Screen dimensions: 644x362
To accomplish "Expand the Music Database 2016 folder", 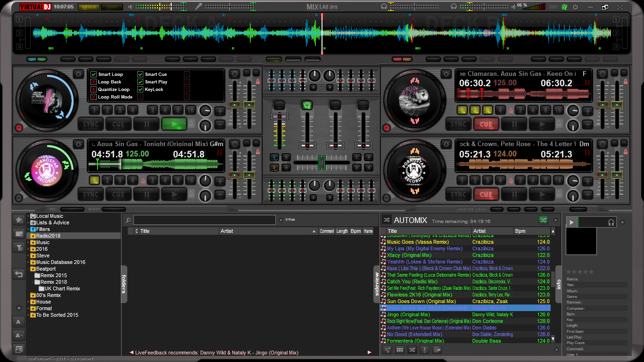I will pyautogui.click(x=28, y=262).
